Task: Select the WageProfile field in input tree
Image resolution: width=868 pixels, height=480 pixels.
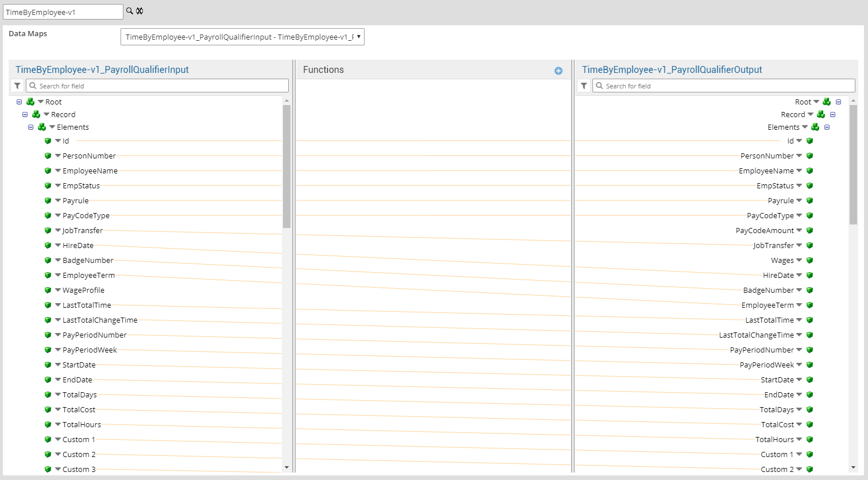Action: [83, 290]
